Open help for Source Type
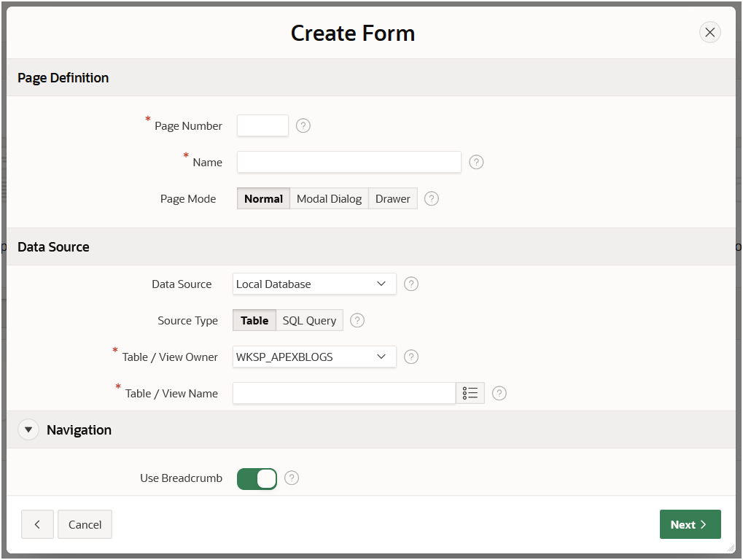This screenshot has width=743, height=560. (x=357, y=320)
